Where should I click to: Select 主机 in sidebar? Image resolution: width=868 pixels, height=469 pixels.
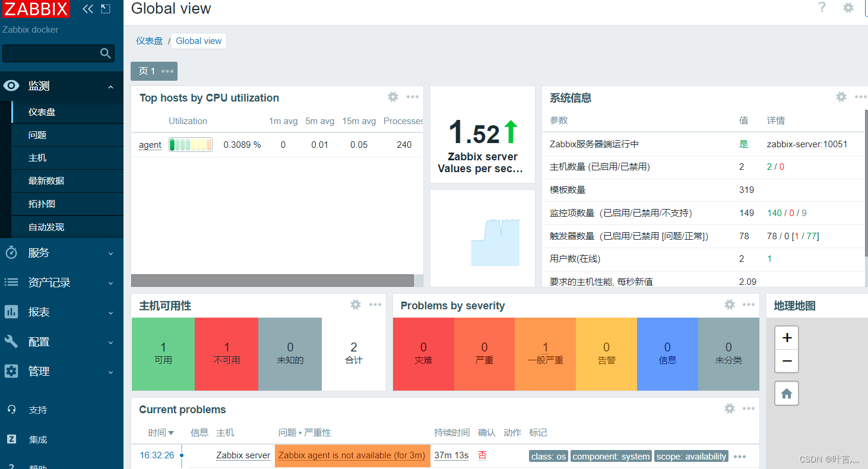(67, 158)
